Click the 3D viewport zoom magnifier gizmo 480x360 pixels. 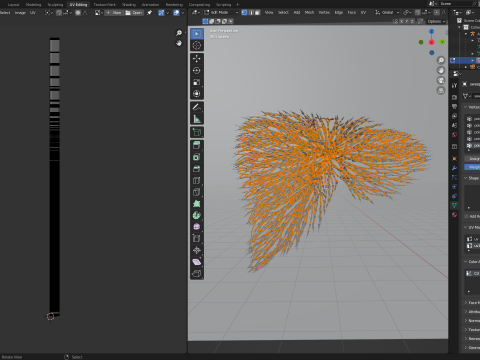441,60
